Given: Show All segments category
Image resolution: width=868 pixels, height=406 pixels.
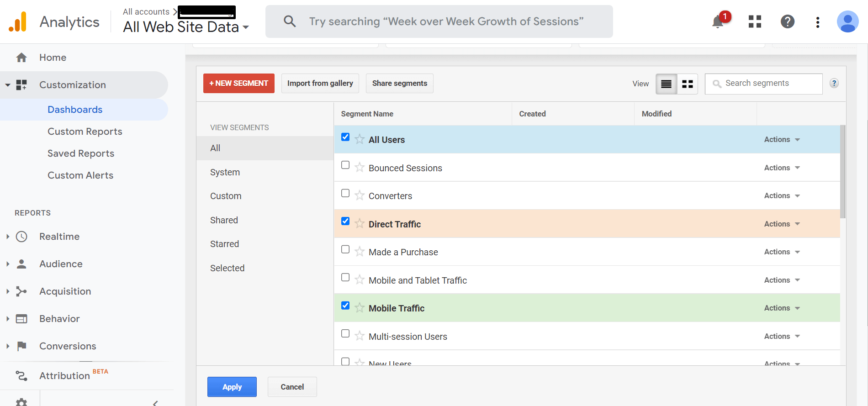Looking at the screenshot, I should point(265,148).
